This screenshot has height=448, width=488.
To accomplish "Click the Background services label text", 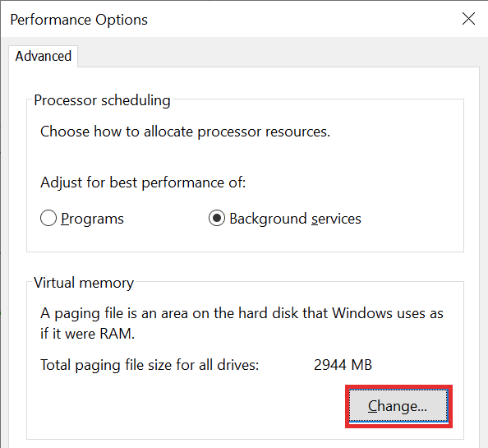I will (295, 219).
